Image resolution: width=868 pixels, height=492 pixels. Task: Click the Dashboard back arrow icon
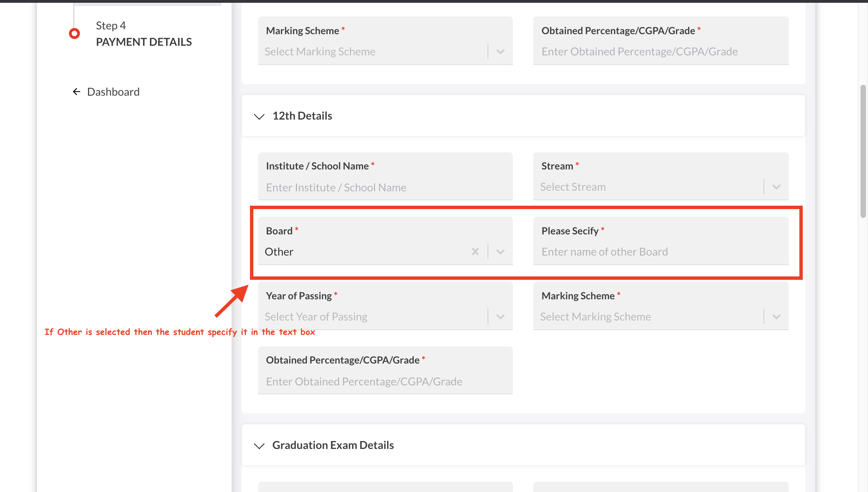tap(76, 92)
